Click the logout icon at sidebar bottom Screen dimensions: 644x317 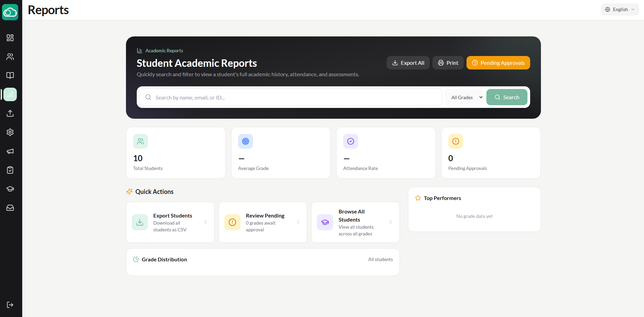[x=10, y=305]
